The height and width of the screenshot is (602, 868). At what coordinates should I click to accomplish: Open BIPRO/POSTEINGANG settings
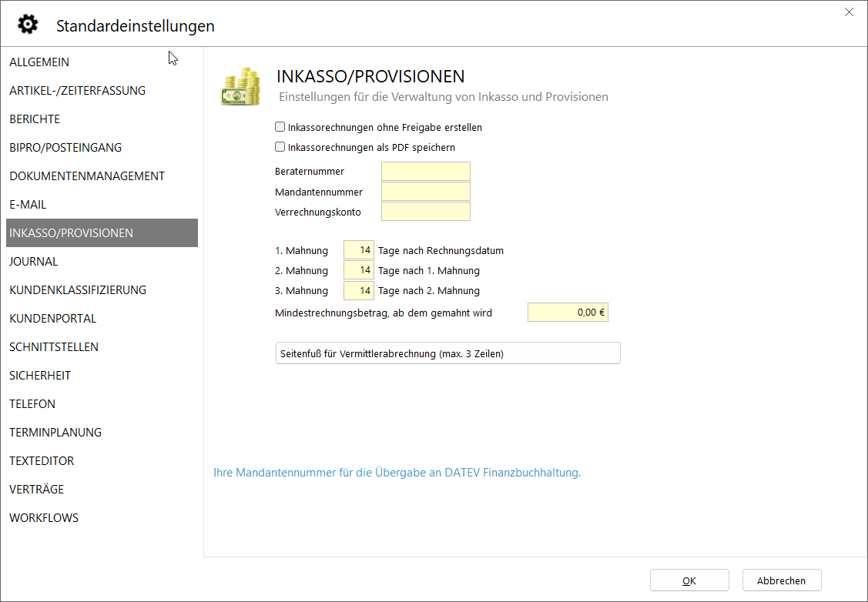tap(65, 148)
